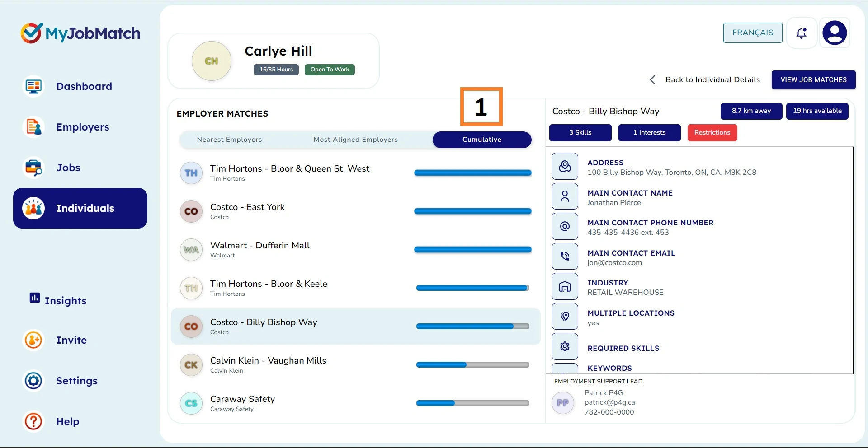Click the Help question mark icon
This screenshot has height=448, width=868.
point(33,421)
